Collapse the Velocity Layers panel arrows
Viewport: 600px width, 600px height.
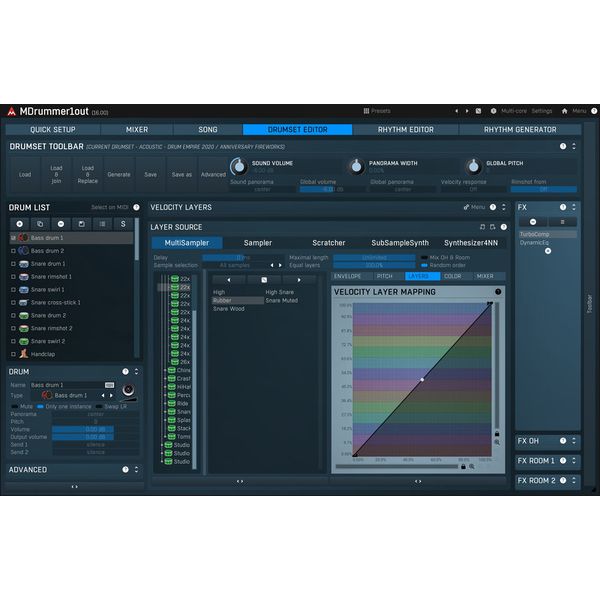(x=504, y=207)
